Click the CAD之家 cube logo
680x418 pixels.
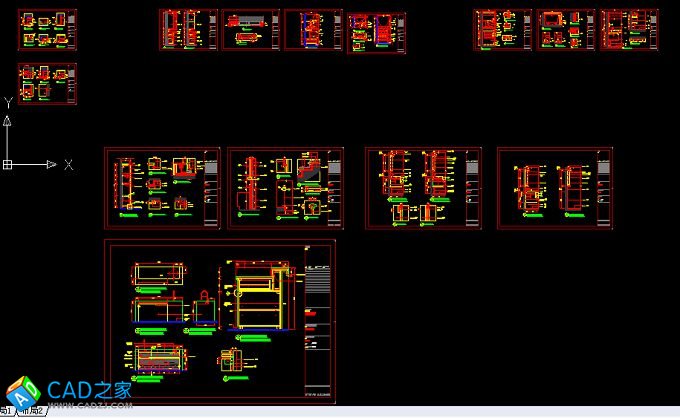pyautogui.click(x=22, y=391)
